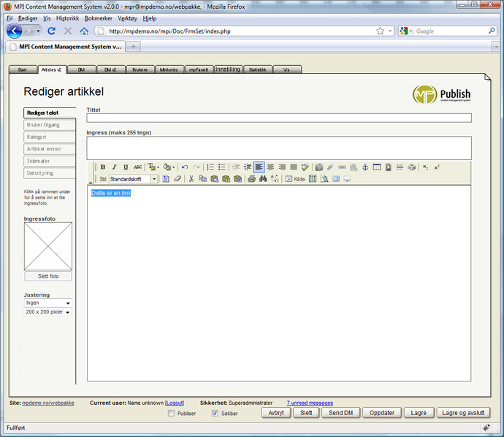This screenshot has width=504, height=437.
Task: Toggle the Kilde source view
Action: 295,179
